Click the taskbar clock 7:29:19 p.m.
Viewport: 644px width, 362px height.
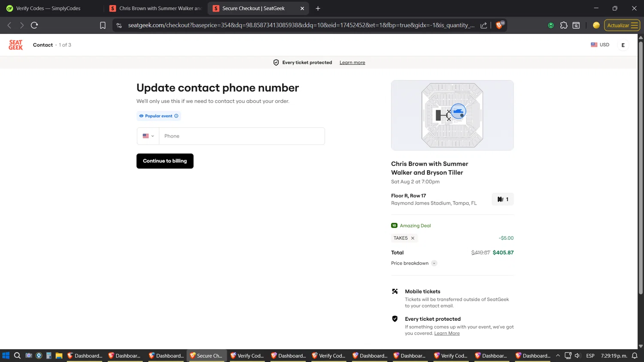point(614,356)
